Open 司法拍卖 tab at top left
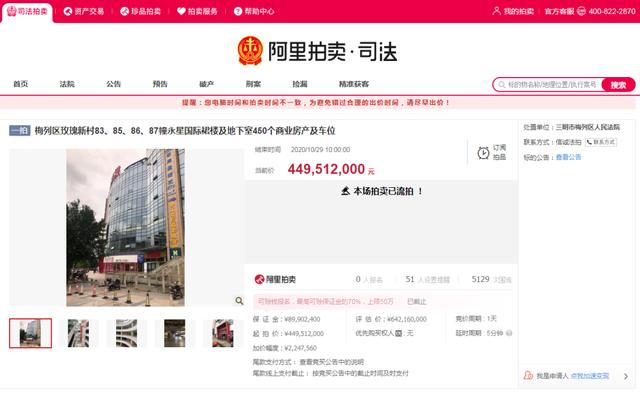 [x=27, y=11]
